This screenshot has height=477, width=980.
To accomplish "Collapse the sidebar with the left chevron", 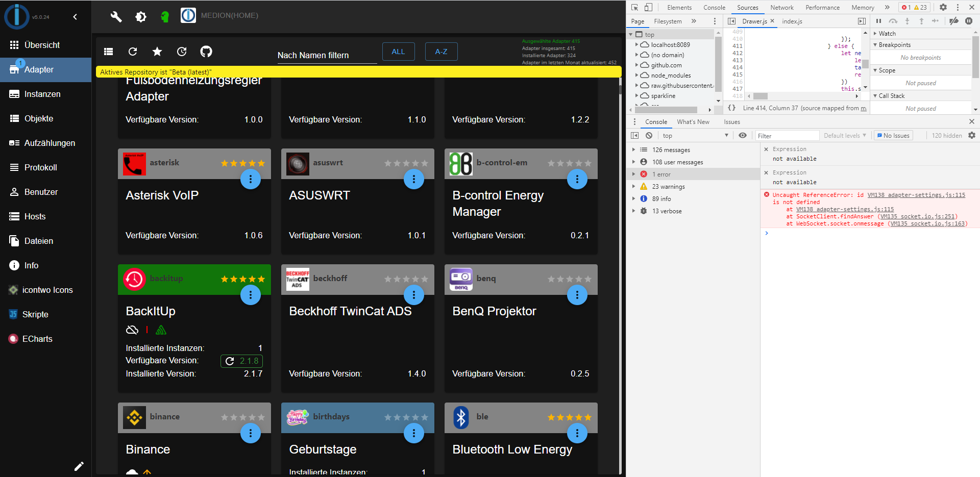I will pyautogui.click(x=75, y=17).
